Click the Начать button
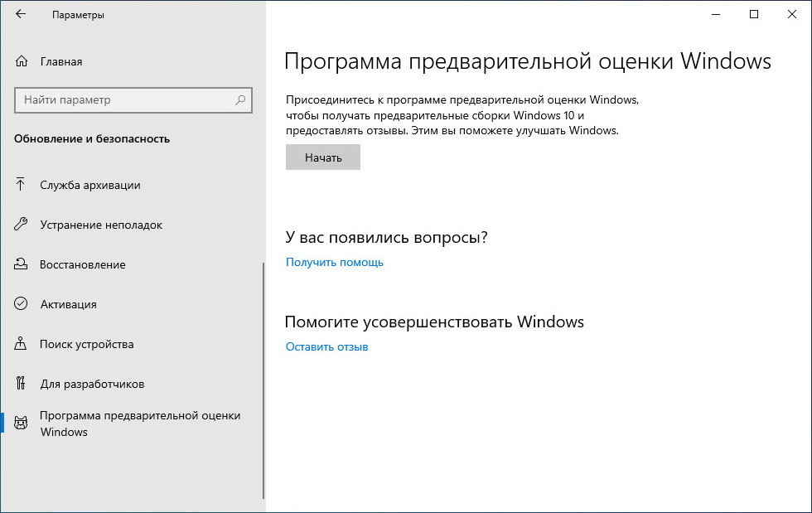 pos(322,157)
